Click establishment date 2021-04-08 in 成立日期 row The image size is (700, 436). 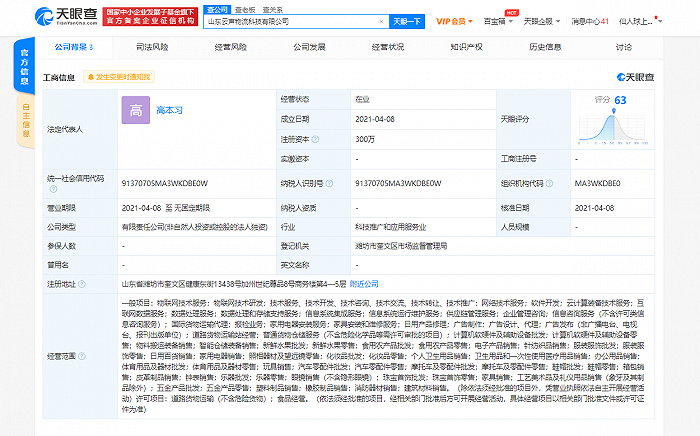[375, 119]
